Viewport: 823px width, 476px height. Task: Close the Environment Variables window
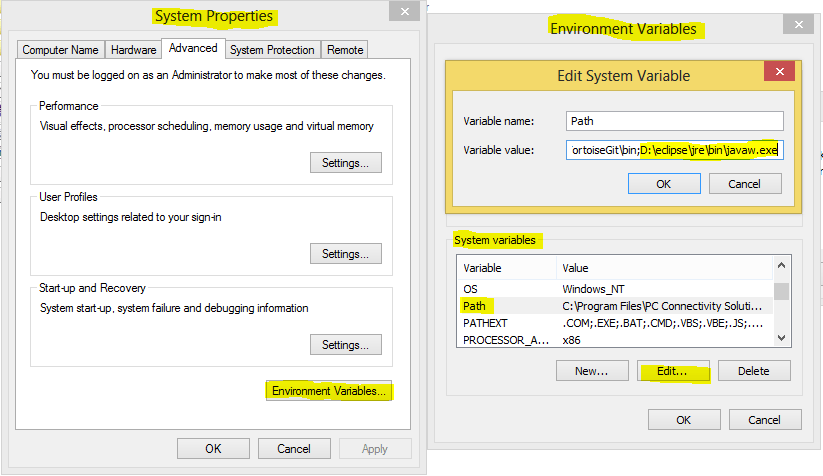pos(798,24)
